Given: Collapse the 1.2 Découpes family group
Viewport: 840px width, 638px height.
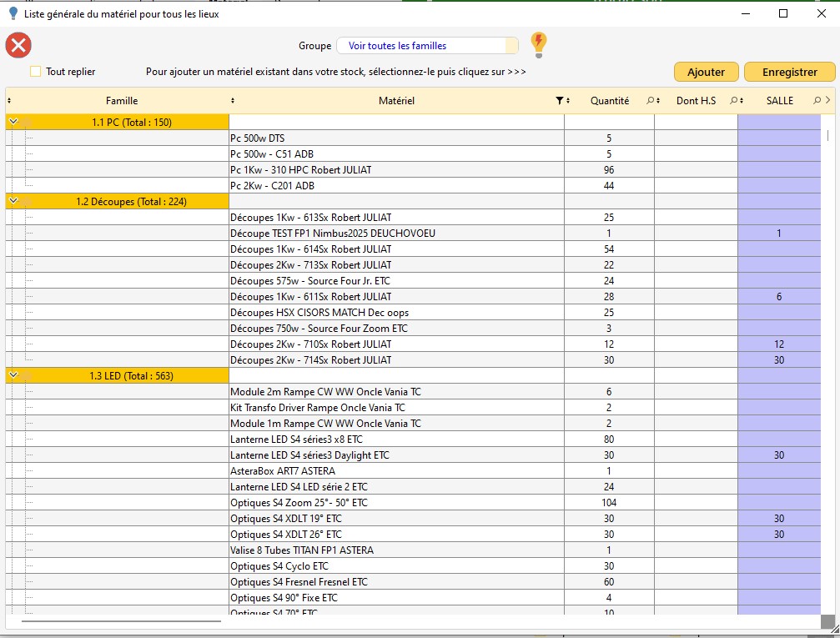Looking at the screenshot, I should click(x=13, y=201).
